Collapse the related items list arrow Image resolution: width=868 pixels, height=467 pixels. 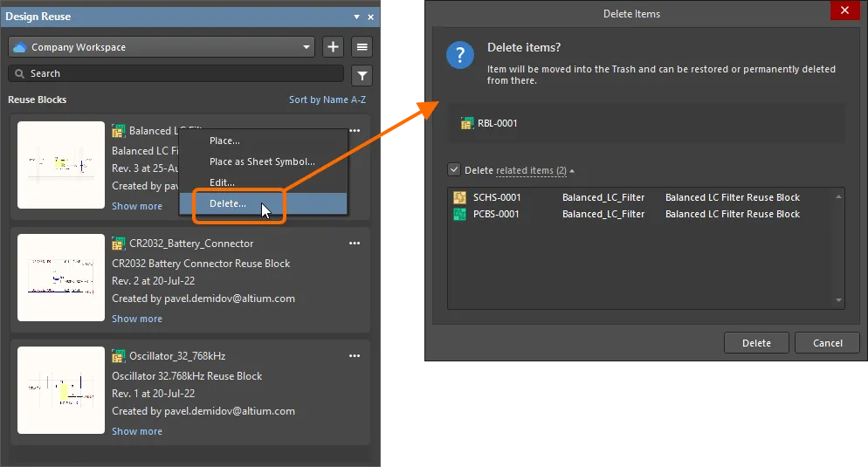(572, 171)
